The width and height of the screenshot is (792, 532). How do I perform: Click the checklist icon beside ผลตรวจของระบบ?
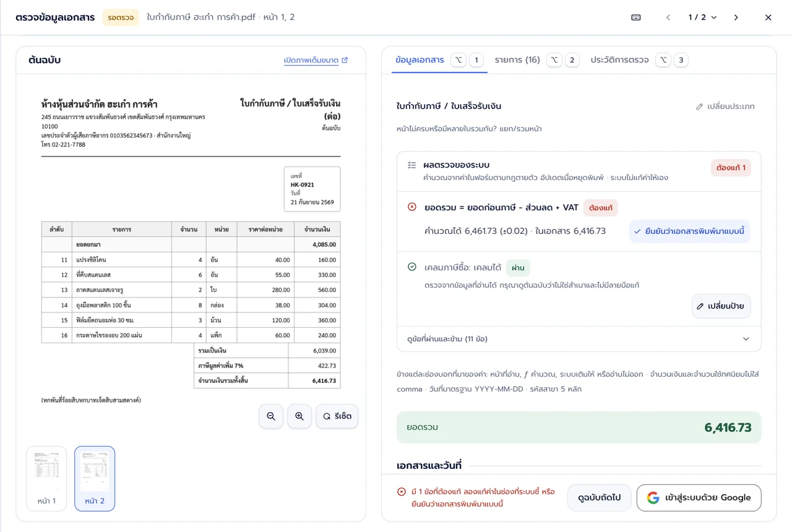[x=412, y=165]
